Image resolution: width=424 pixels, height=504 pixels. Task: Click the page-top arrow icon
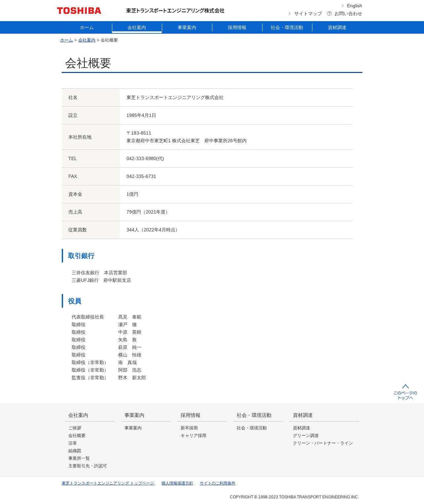tap(406, 386)
